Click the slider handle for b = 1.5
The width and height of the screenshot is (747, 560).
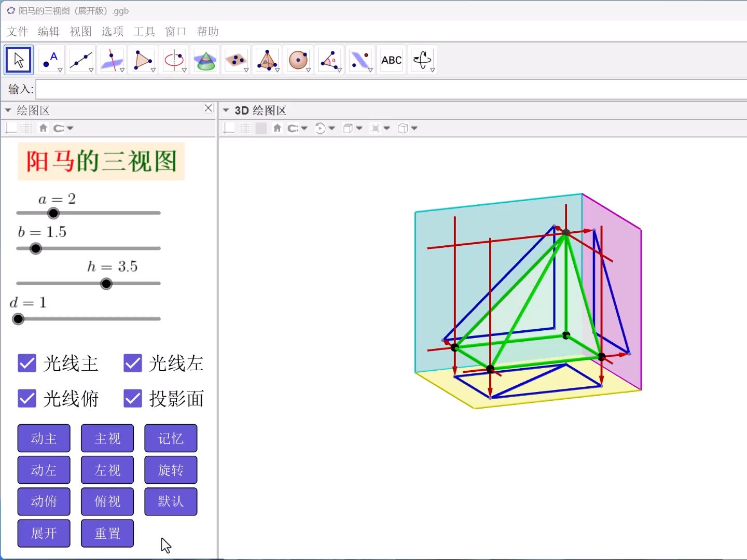[x=36, y=248]
